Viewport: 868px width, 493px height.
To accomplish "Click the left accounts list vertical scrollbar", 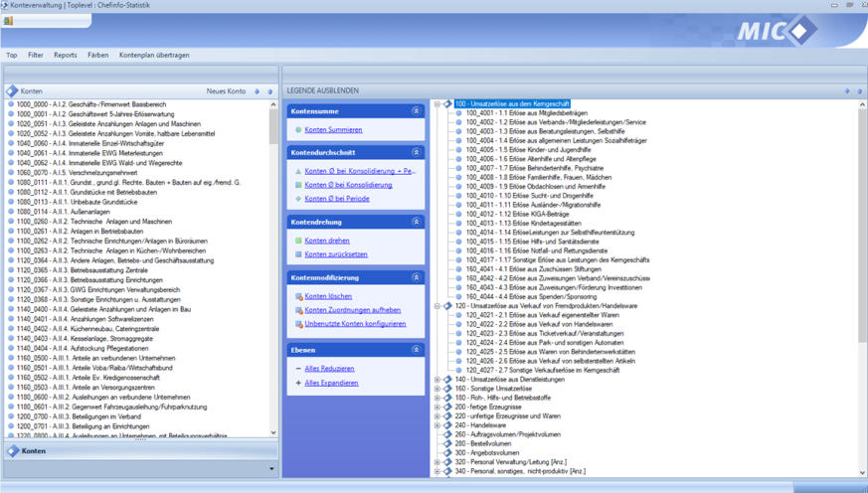I will click(273, 268).
